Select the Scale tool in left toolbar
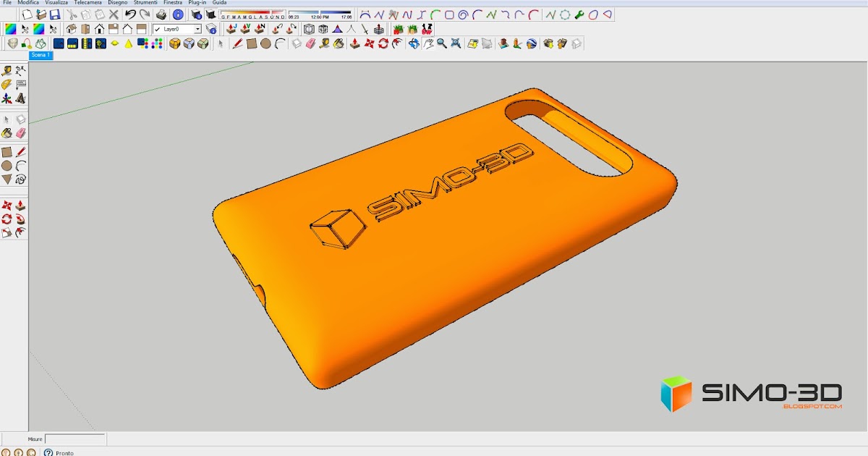Screen dimensions: 868x456 pos(7,232)
